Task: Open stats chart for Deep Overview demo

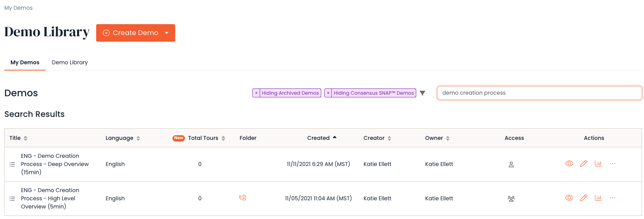Action: pos(598,164)
